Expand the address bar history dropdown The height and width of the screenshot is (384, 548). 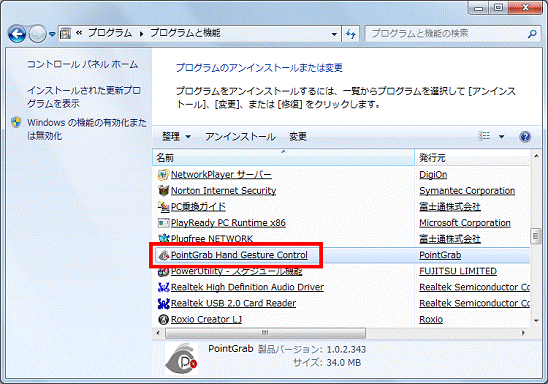tap(334, 34)
